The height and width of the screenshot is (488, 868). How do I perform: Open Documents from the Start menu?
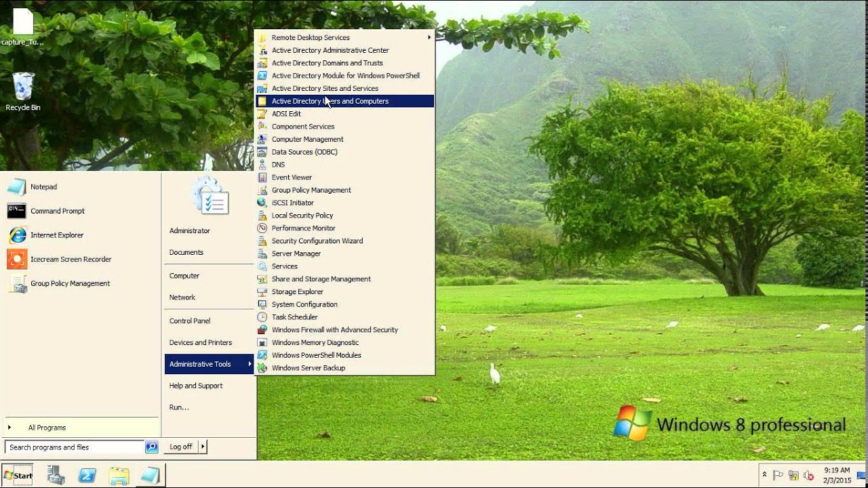[x=209, y=253]
